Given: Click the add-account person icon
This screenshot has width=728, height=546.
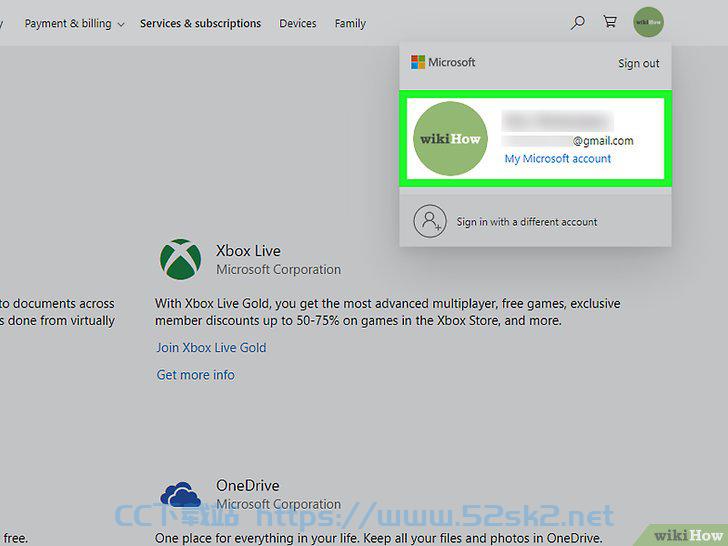Looking at the screenshot, I should 430,221.
